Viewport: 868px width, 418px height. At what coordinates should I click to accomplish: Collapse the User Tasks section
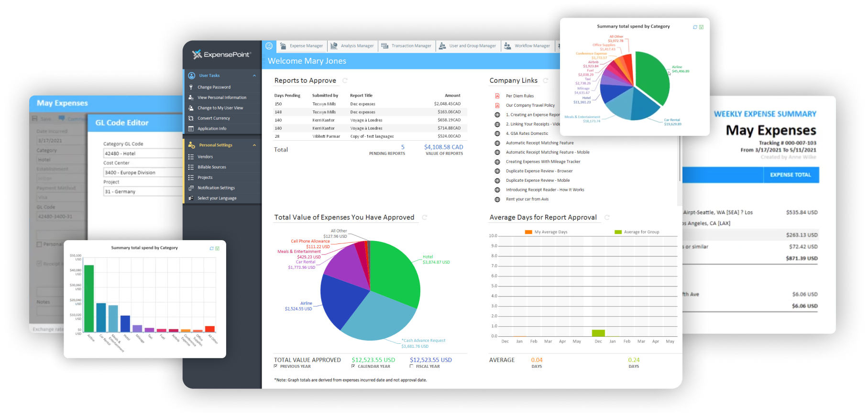(254, 76)
